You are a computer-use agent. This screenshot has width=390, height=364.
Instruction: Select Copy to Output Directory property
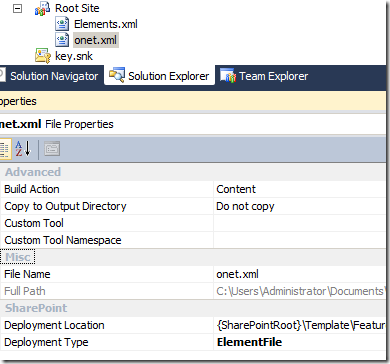coord(65,206)
